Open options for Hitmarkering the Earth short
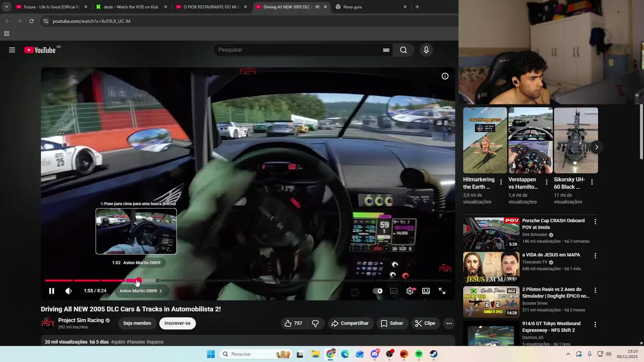This screenshot has width=644, height=362. 501,182
